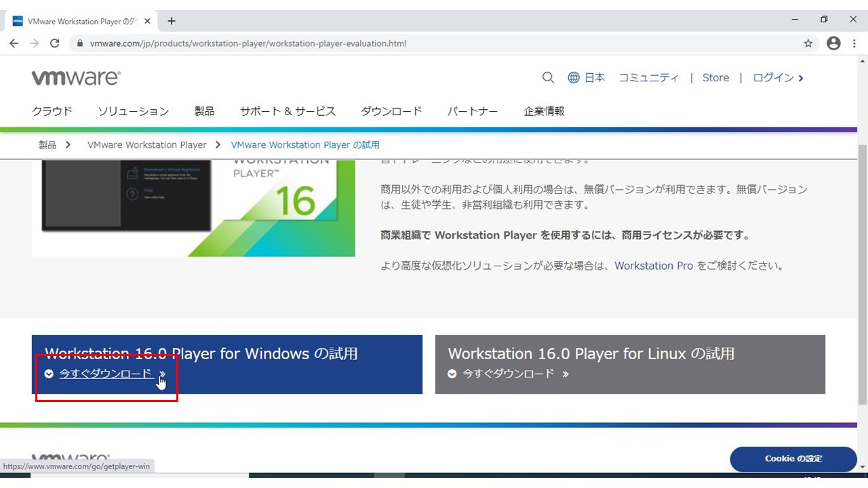Screen dimensions: 868x488
Task: Click the 製品 breadcrumb
Action: (x=47, y=144)
